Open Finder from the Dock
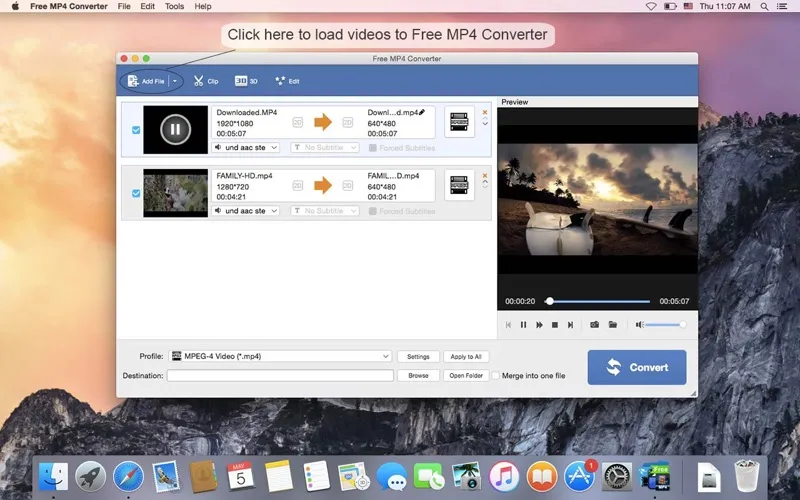The width and height of the screenshot is (800, 500). (x=53, y=476)
